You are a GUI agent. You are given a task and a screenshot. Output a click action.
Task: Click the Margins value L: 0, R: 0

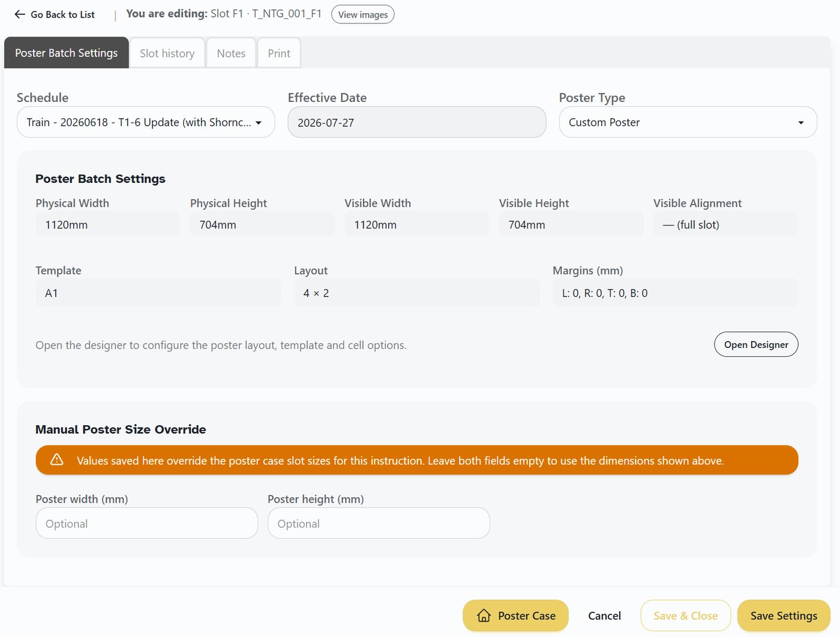[x=676, y=293]
